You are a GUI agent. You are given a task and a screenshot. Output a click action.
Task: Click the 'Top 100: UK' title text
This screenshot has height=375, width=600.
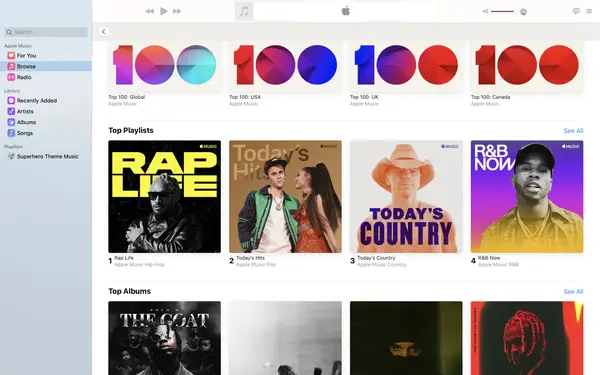(364, 97)
